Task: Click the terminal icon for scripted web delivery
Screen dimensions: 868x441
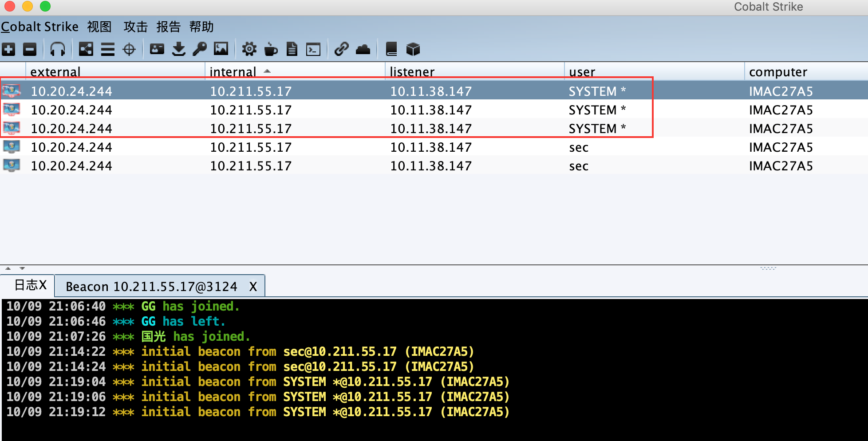Action: (x=313, y=49)
